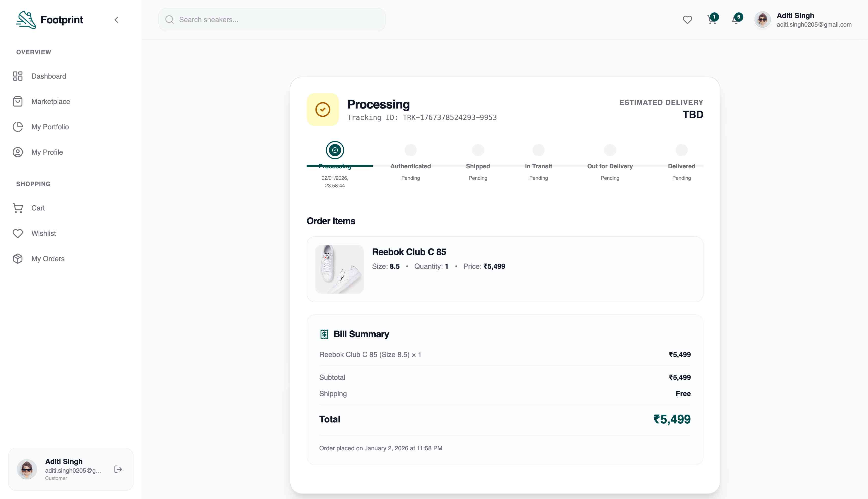Open My Portfolio page
The image size is (868, 499).
point(50,127)
